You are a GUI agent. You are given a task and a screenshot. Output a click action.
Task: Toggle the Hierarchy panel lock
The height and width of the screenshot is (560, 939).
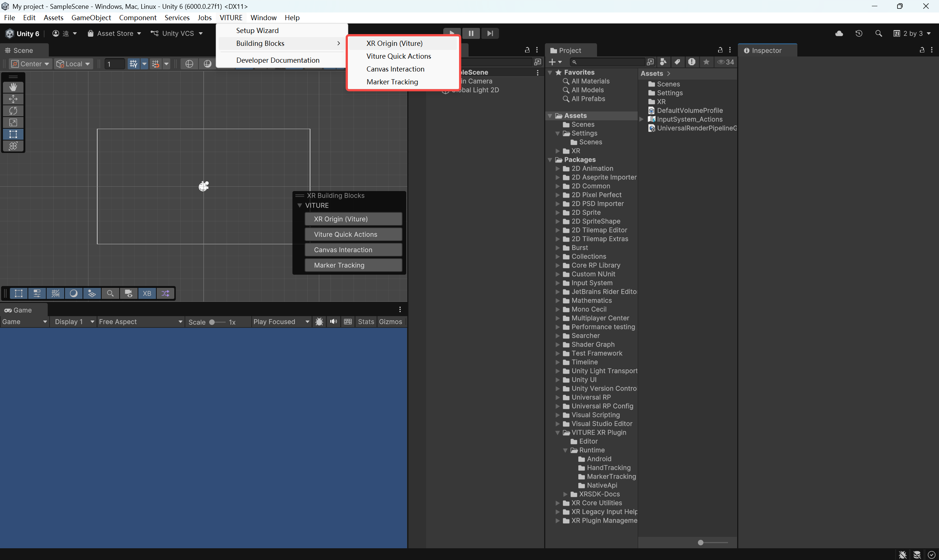(527, 50)
